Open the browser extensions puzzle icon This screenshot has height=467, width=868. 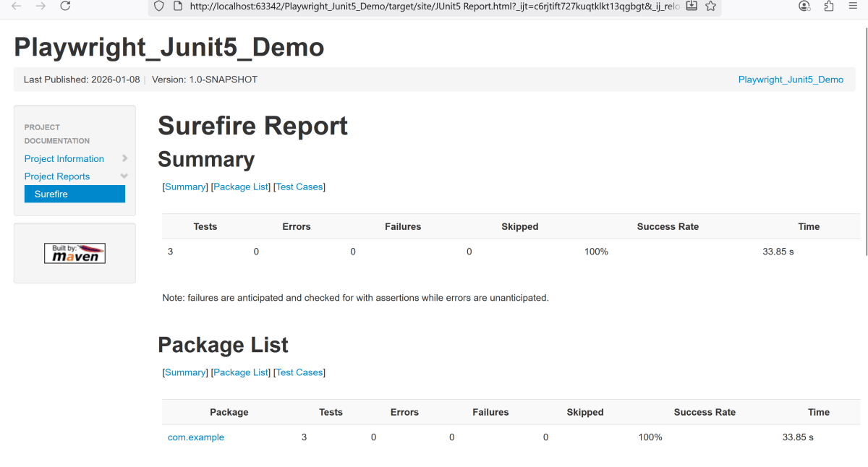pos(829,6)
